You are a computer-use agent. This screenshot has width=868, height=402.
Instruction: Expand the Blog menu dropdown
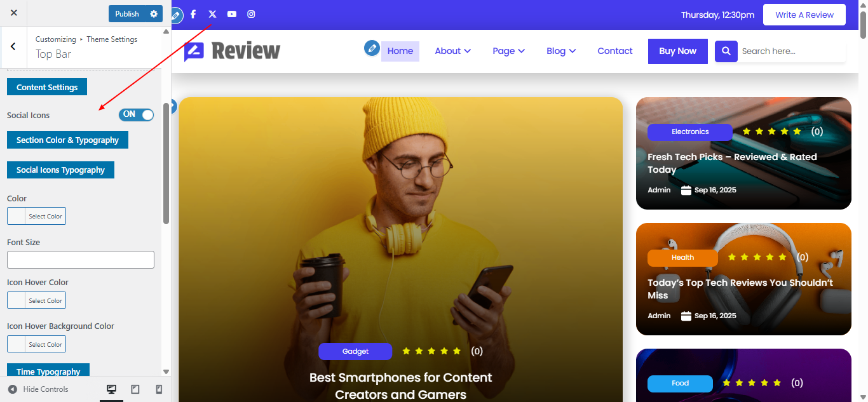coord(561,51)
